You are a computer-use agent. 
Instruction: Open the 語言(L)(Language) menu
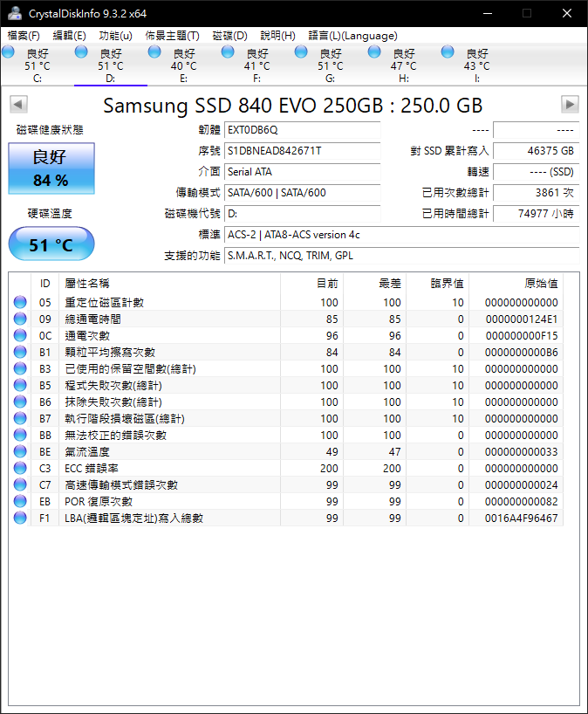pyautogui.click(x=352, y=36)
